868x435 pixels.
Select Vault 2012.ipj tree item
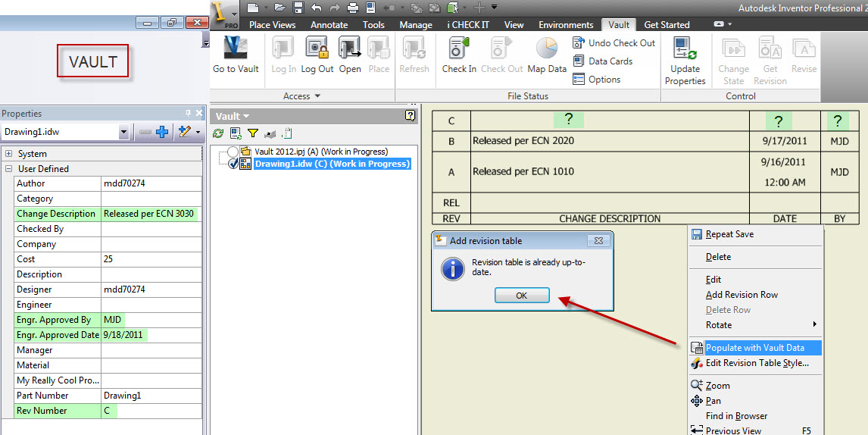(321, 152)
